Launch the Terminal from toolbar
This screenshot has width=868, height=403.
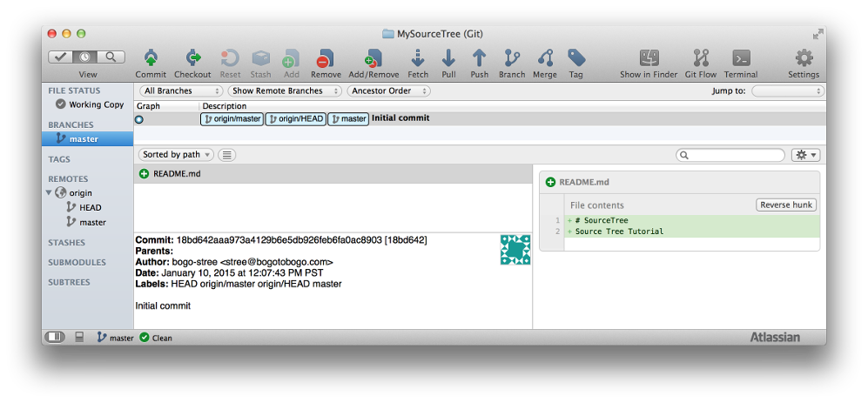(x=741, y=58)
